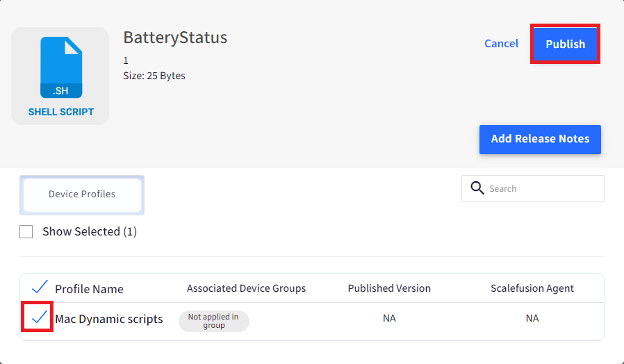Click the Scalefusion Agent column header

pyautogui.click(x=532, y=288)
